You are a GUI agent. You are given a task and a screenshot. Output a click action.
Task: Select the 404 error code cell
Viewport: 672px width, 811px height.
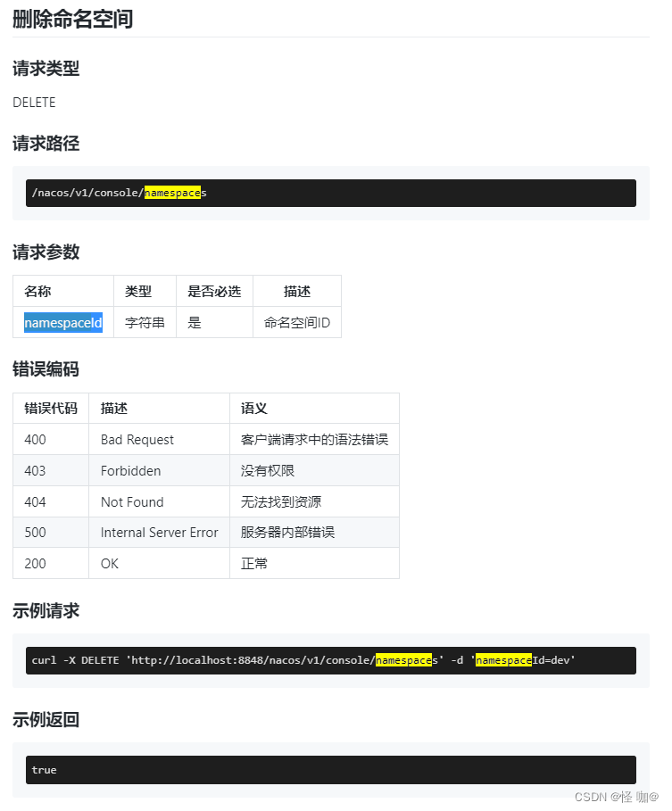pos(36,502)
